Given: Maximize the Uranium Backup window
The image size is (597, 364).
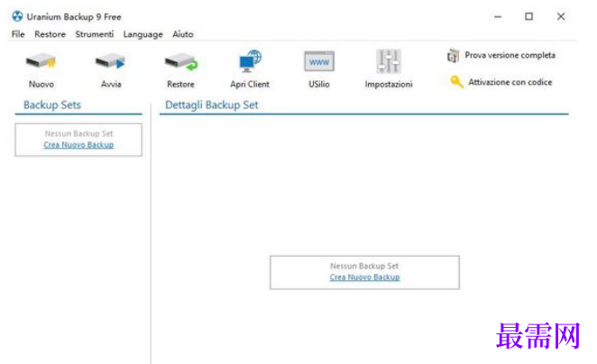Looking at the screenshot, I should pos(528,16).
